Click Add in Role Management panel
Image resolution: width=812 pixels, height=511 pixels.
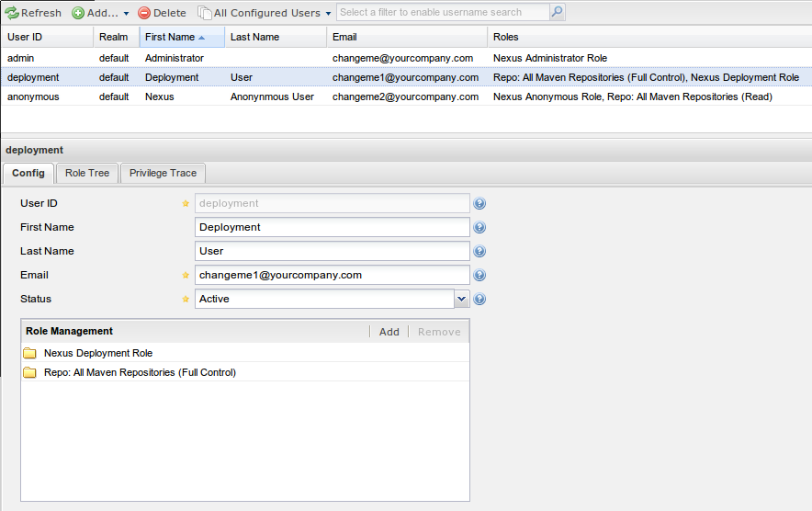389,332
